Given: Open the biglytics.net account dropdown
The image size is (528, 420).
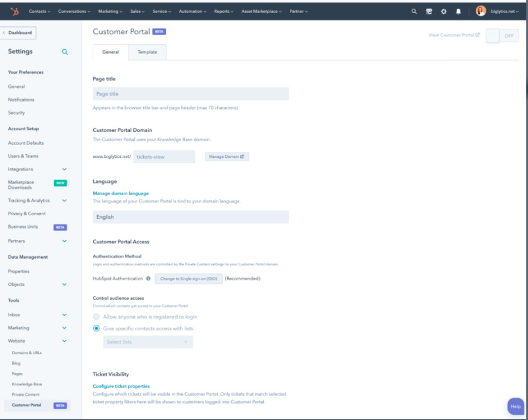Looking at the screenshot, I should (x=505, y=12).
